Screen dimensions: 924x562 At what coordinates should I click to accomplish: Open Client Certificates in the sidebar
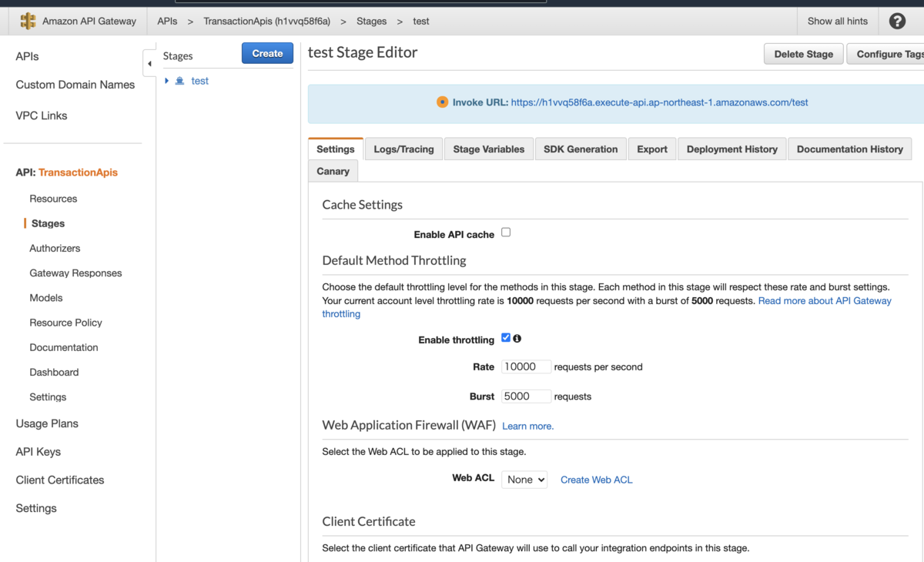click(60, 480)
